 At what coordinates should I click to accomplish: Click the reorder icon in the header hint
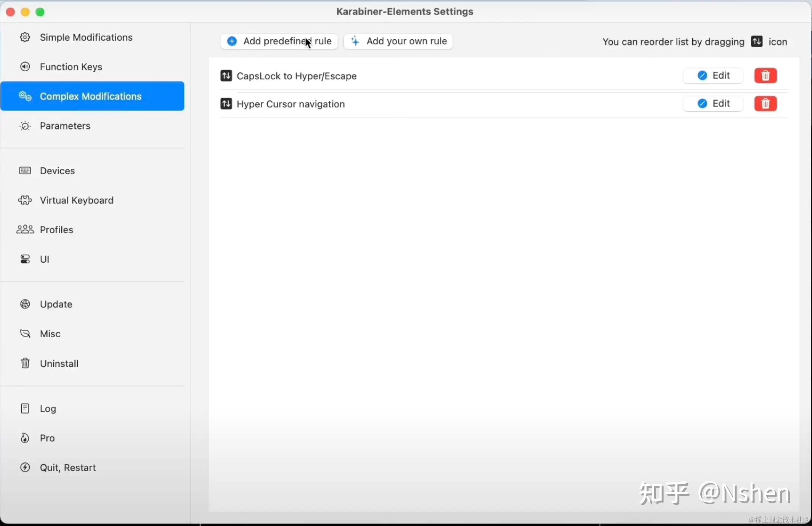[757, 41]
